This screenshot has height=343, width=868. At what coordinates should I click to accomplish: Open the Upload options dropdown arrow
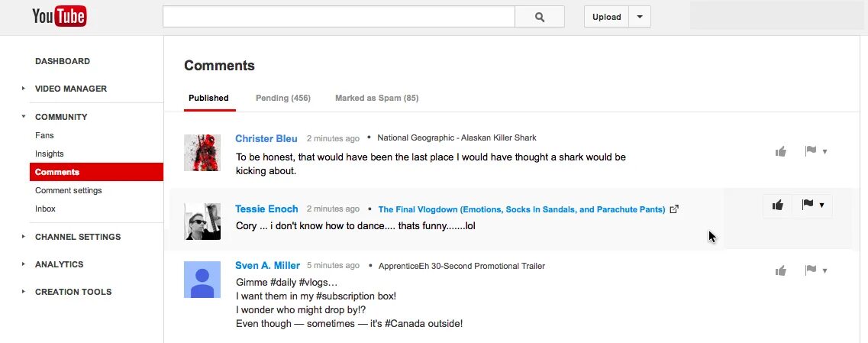tap(640, 17)
